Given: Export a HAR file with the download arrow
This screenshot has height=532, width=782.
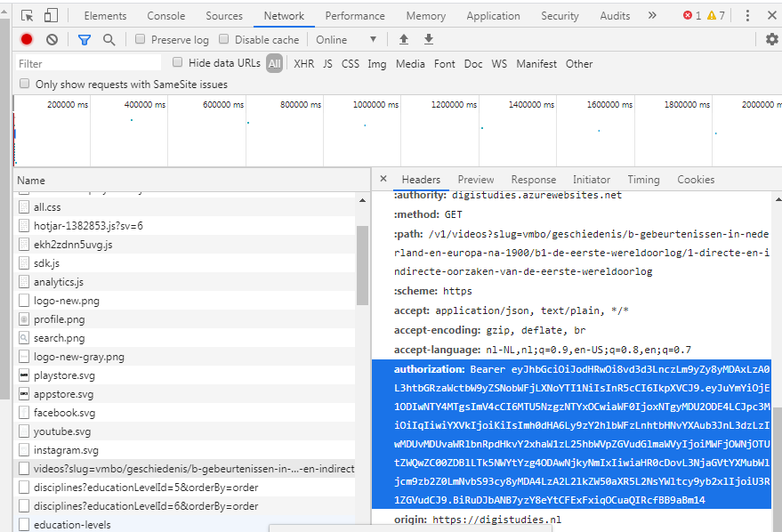Looking at the screenshot, I should pyautogui.click(x=429, y=39).
